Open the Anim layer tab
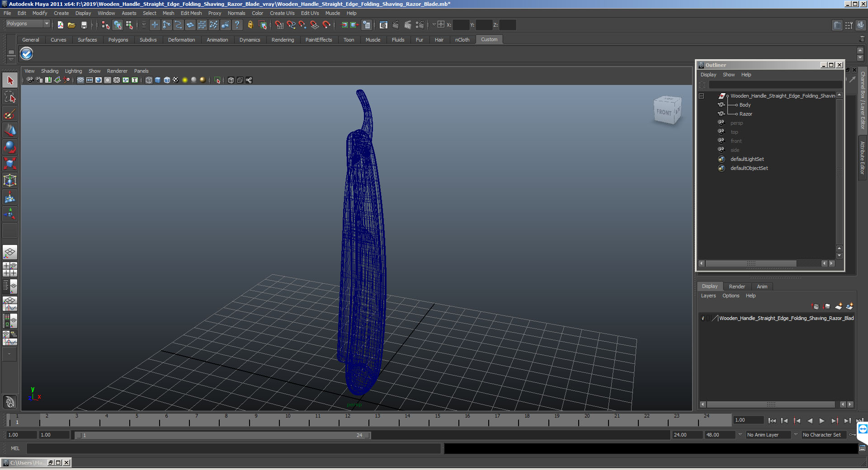868x470 pixels. (x=762, y=287)
